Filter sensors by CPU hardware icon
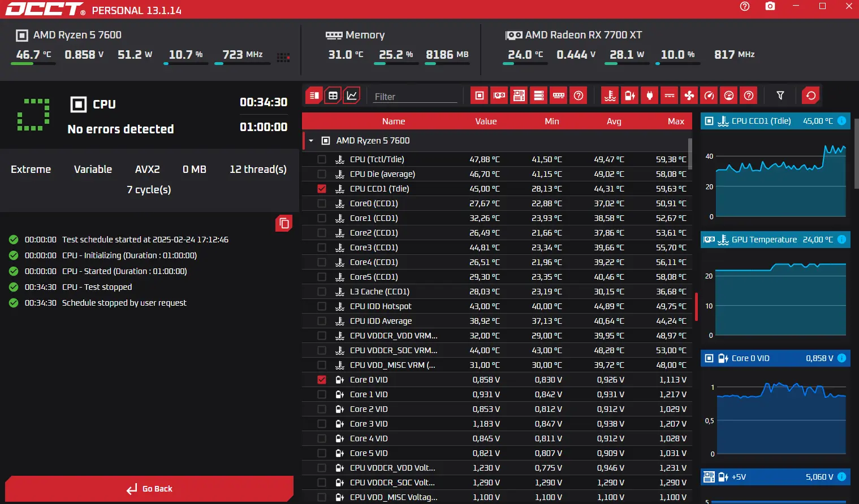 pos(480,95)
